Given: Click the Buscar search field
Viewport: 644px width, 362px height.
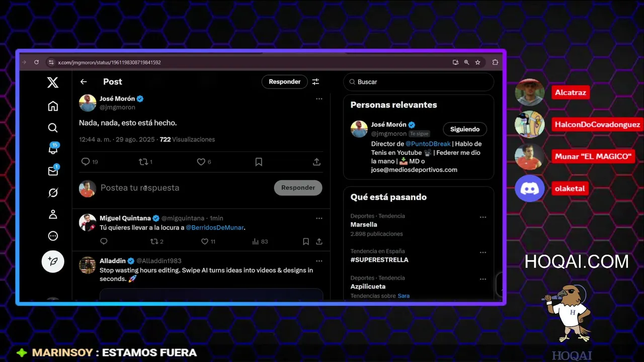Looking at the screenshot, I should (x=419, y=82).
